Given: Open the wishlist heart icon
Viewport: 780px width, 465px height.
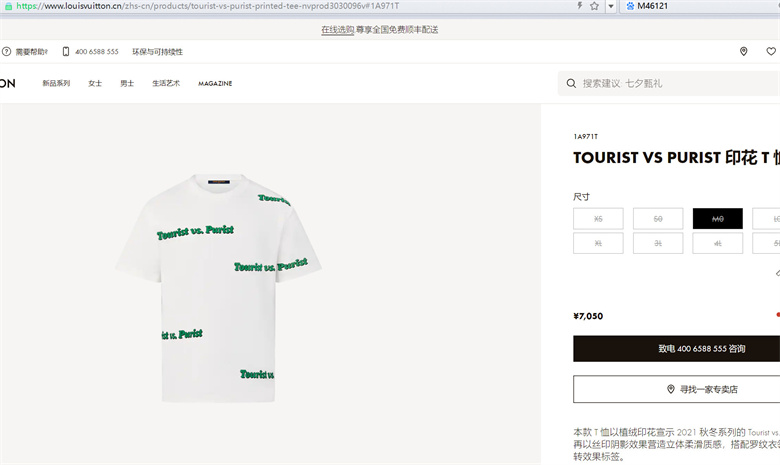Looking at the screenshot, I should (x=771, y=51).
